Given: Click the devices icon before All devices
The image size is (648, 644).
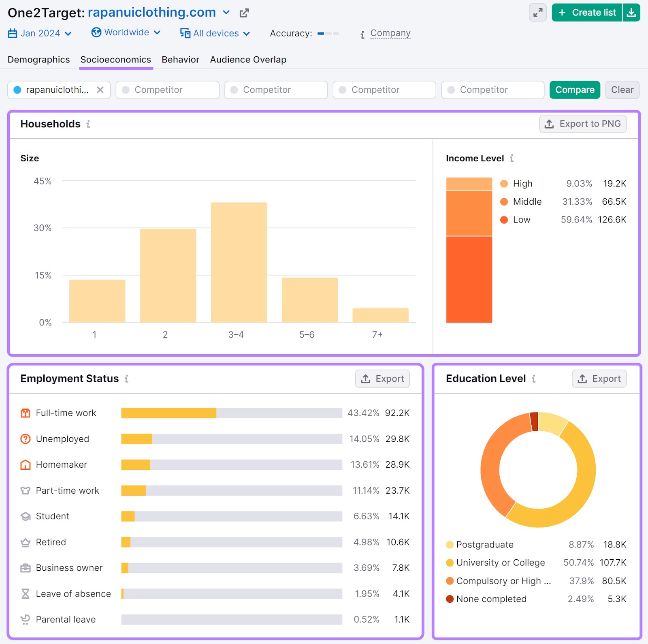Looking at the screenshot, I should [185, 33].
